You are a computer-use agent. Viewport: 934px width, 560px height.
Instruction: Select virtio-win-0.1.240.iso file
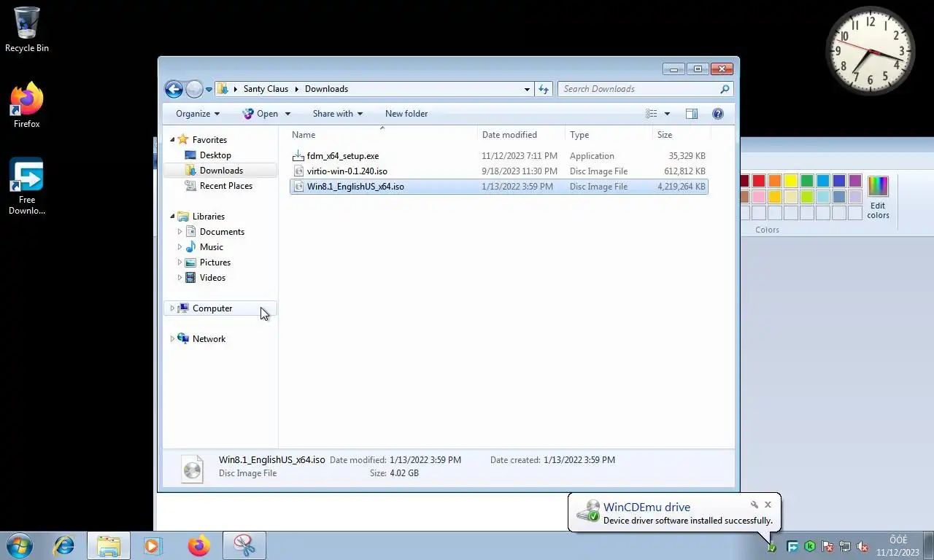point(498,171)
